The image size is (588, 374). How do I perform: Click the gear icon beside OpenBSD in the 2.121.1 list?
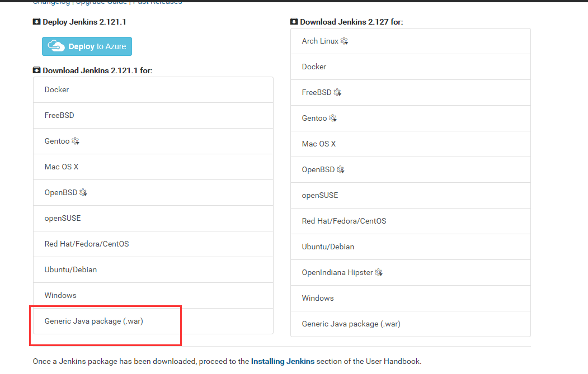point(83,192)
